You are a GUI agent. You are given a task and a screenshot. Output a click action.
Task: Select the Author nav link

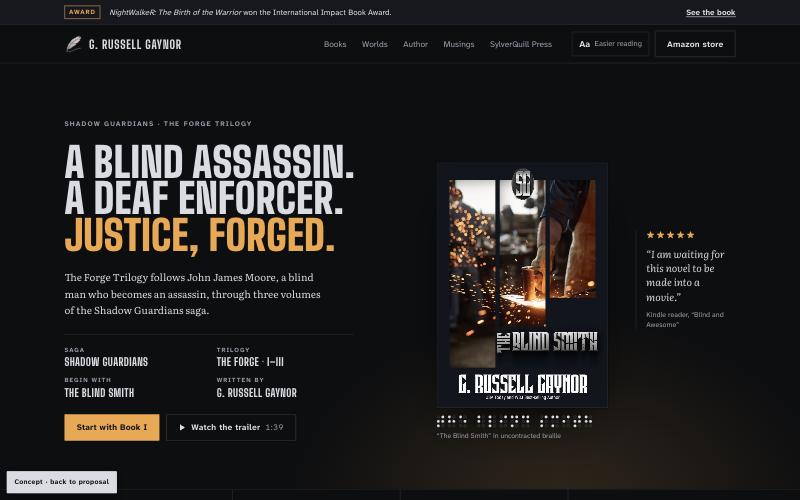coord(415,44)
